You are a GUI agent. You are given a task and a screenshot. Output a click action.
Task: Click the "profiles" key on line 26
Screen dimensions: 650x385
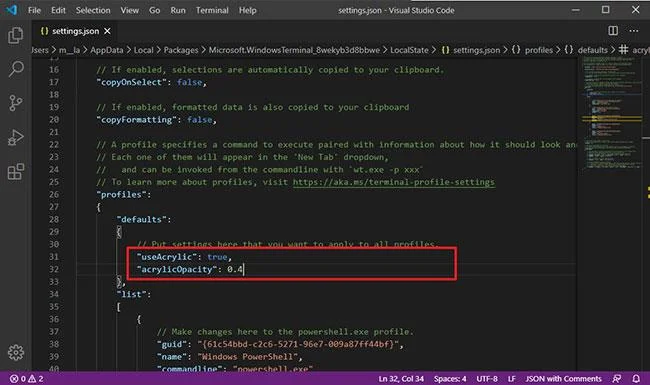coord(121,194)
